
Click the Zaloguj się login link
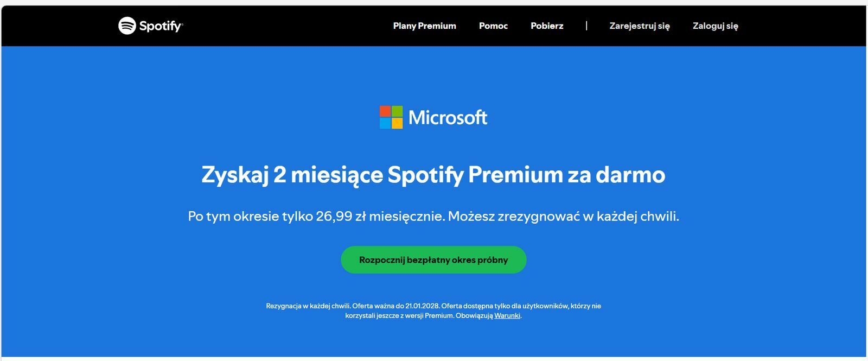click(715, 26)
